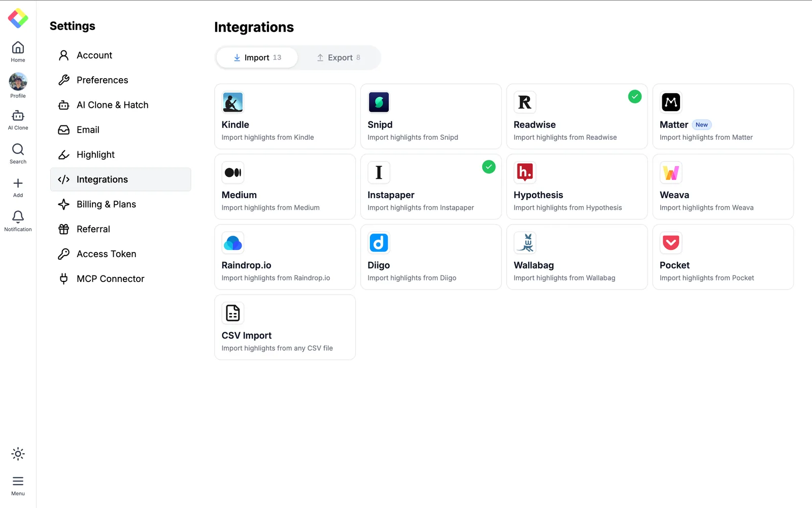812x508 pixels.
Task: Open Referral settings
Action: pyautogui.click(x=121, y=229)
